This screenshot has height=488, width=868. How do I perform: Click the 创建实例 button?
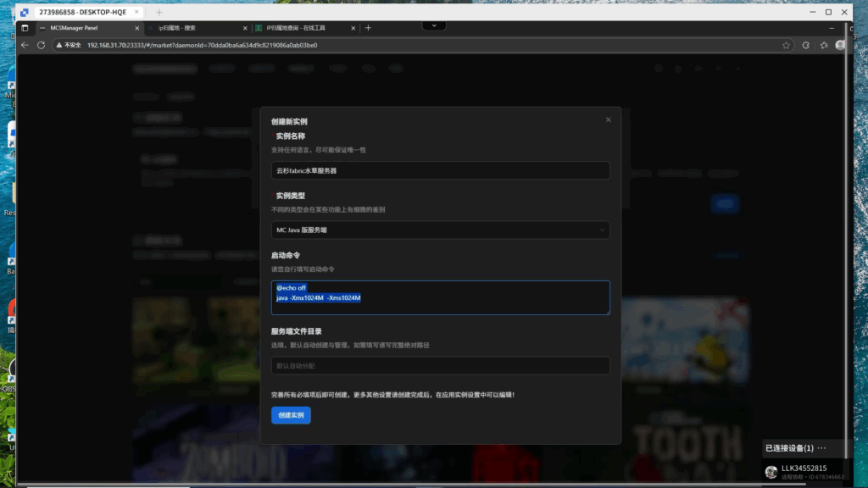point(291,415)
